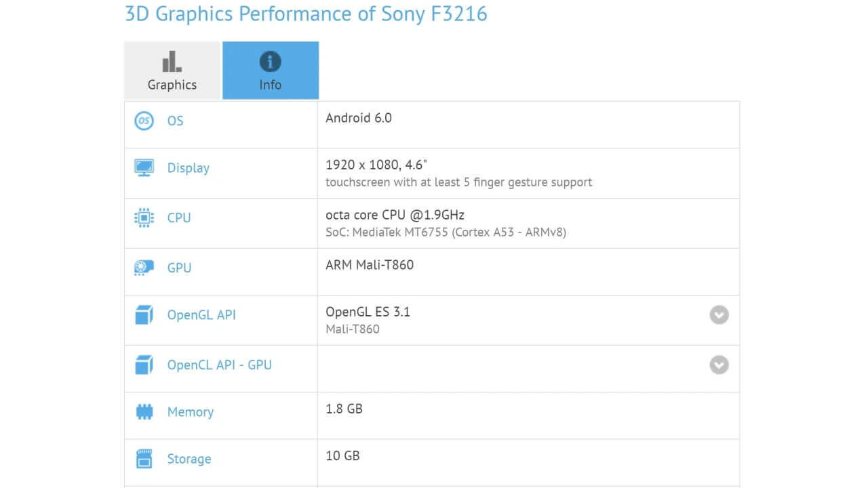Select the Android 6.0 OS value
The image size is (868, 488).
click(359, 118)
